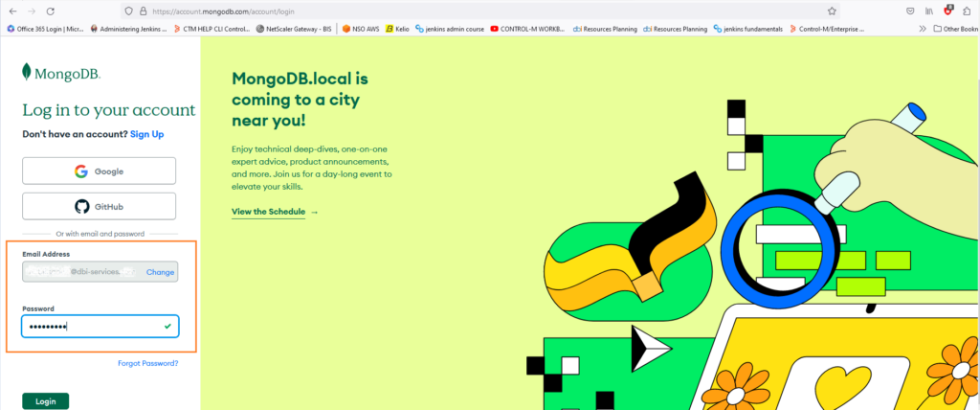Focus the Password input field
The image size is (980, 410).
coord(100,326)
